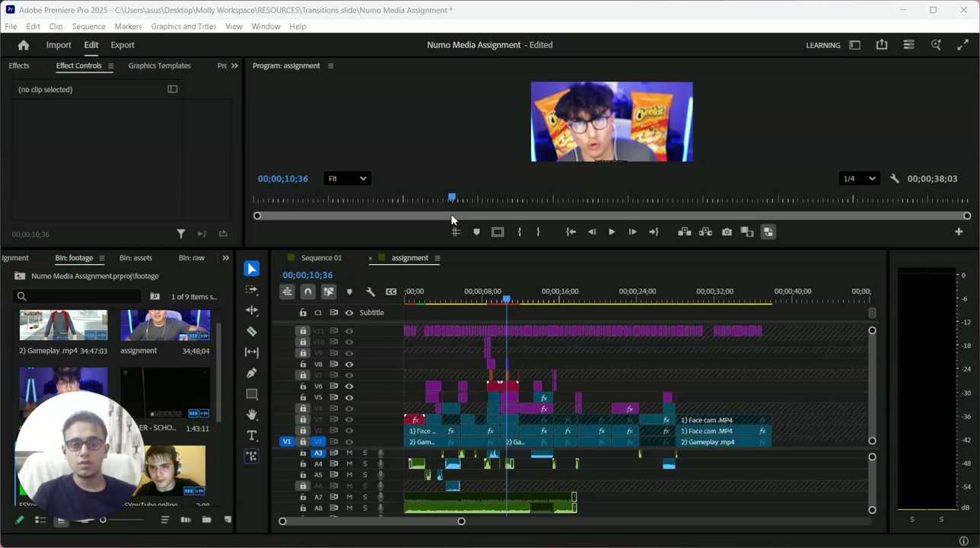Image resolution: width=980 pixels, height=548 pixels.
Task: Select the Type tool
Action: coord(252,435)
